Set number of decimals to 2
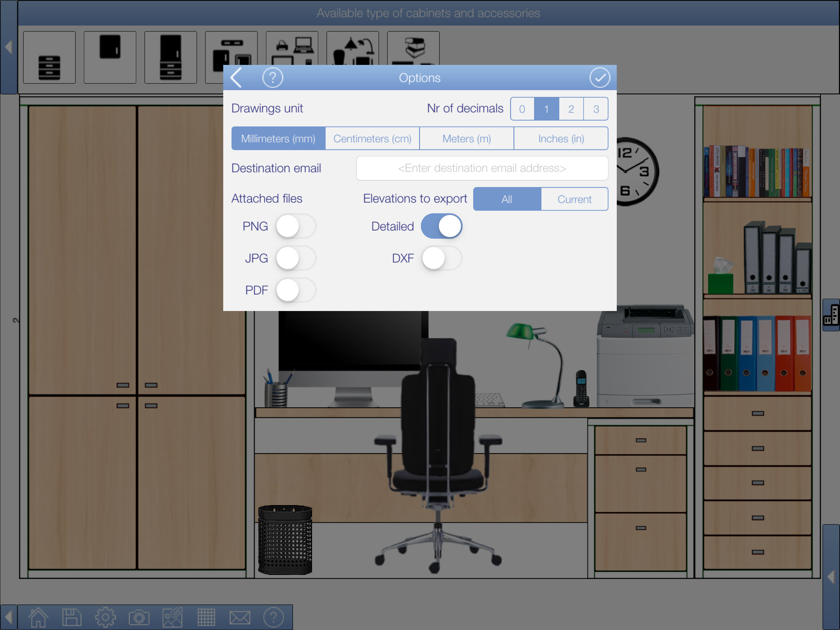Image resolution: width=840 pixels, height=630 pixels. click(571, 109)
